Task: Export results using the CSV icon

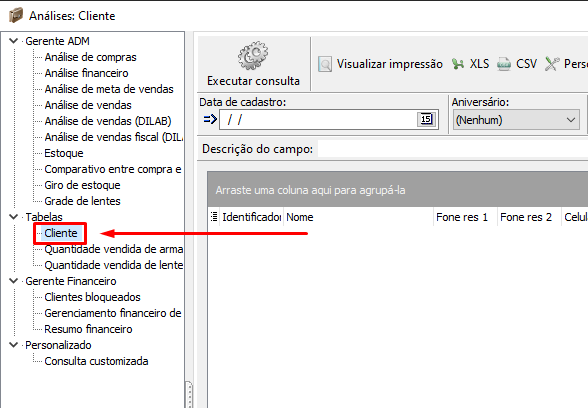Action: [504, 64]
